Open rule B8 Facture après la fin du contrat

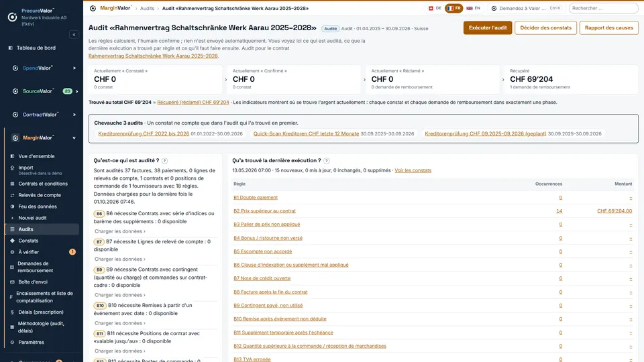270,292
